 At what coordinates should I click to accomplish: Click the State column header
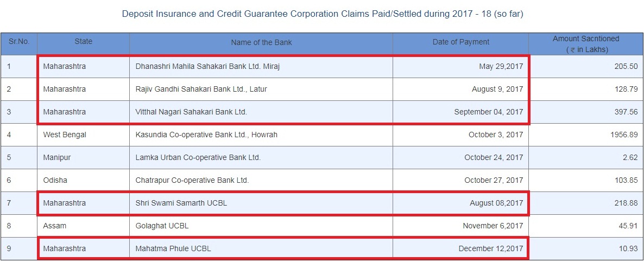pos(83,42)
